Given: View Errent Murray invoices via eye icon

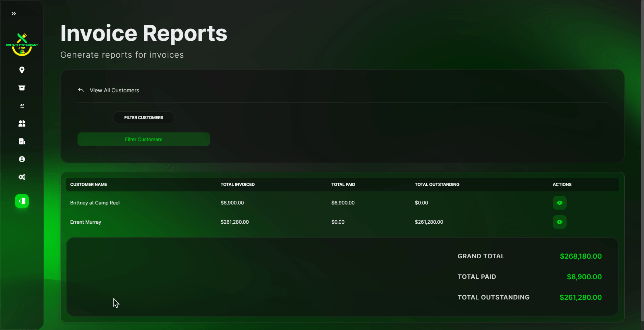Looking at the screenshot, I should click(559, 222).
